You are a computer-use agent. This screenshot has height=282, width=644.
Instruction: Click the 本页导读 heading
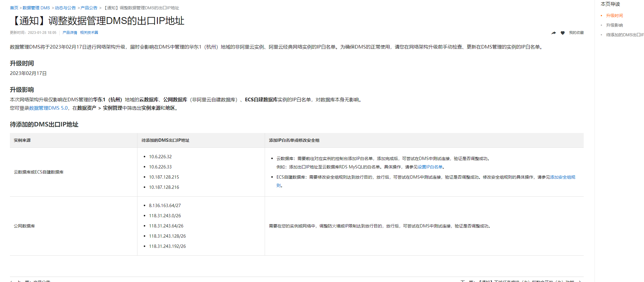pos(610,4)
